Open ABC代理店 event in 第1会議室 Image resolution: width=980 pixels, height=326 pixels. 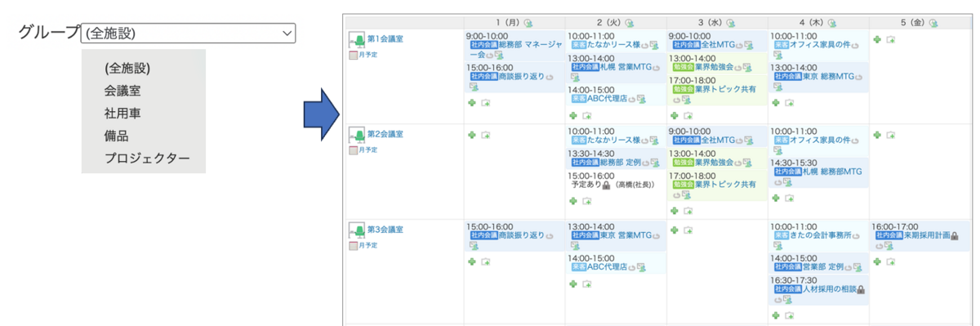click(606, 98)
